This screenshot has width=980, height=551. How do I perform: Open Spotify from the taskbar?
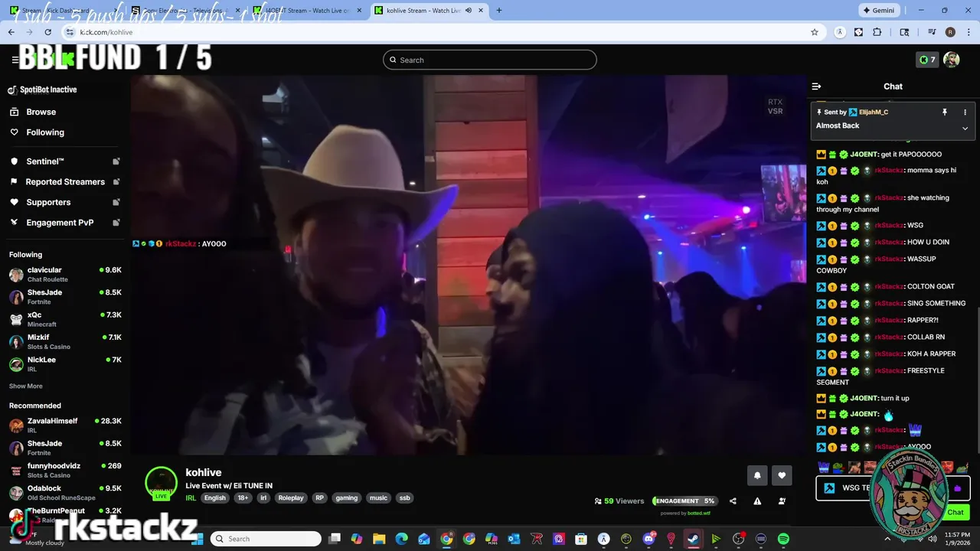point(783,539)
